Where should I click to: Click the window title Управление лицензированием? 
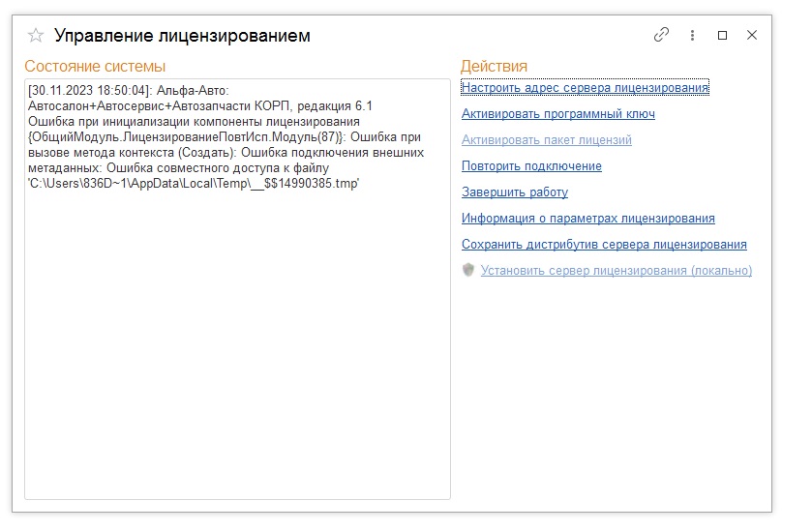(182, 36)
